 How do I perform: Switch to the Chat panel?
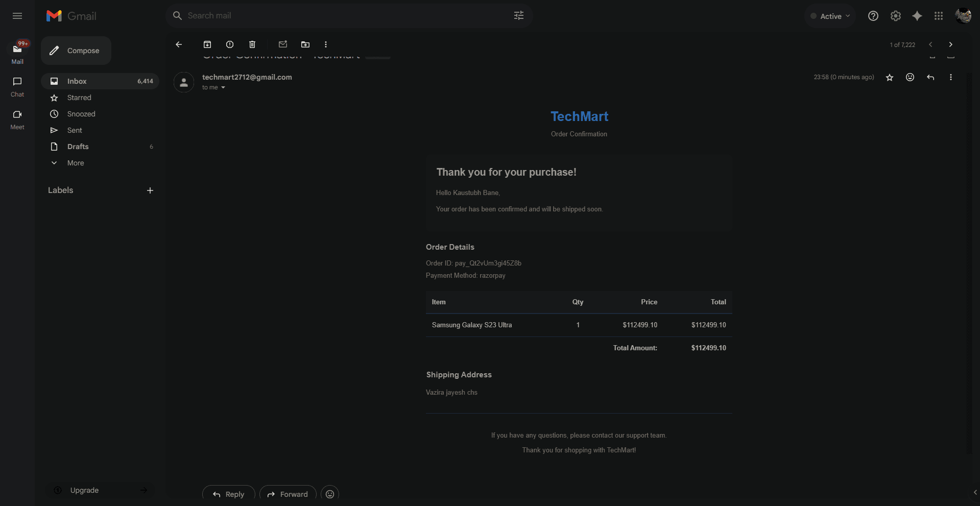[17, 86]
